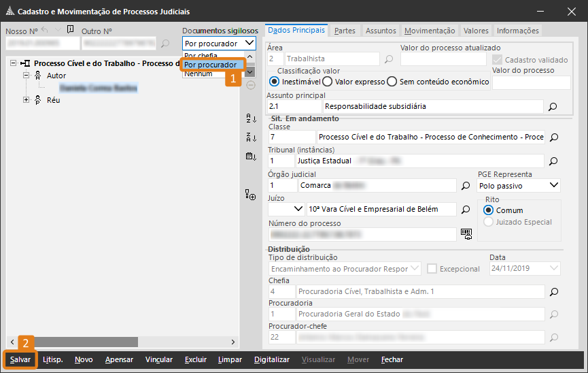Click the sort by date calendar icon
Image resolution: width=588 pixels, height=373 pixels.
coord(250,156)
